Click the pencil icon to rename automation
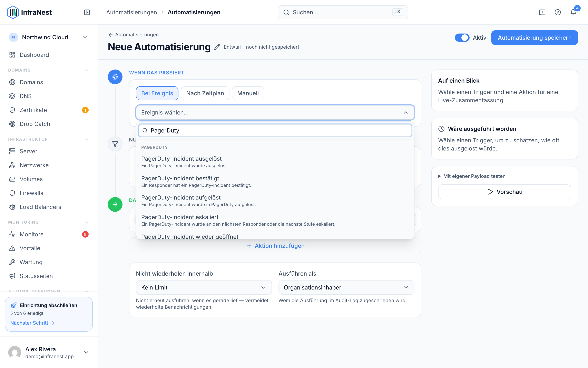The height and width of the screenshot is (368, 588). tap(217, 47)
